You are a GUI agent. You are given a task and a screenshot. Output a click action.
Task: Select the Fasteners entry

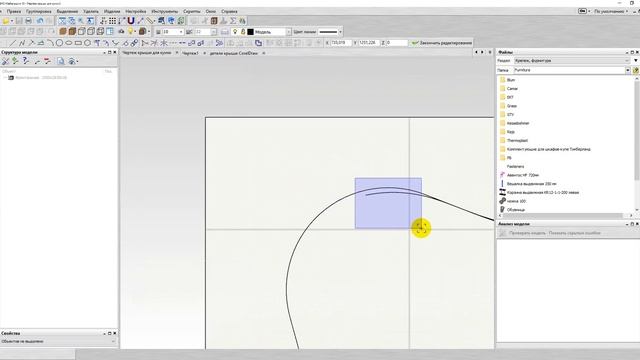pyautogui.click(x=515, y=167)
